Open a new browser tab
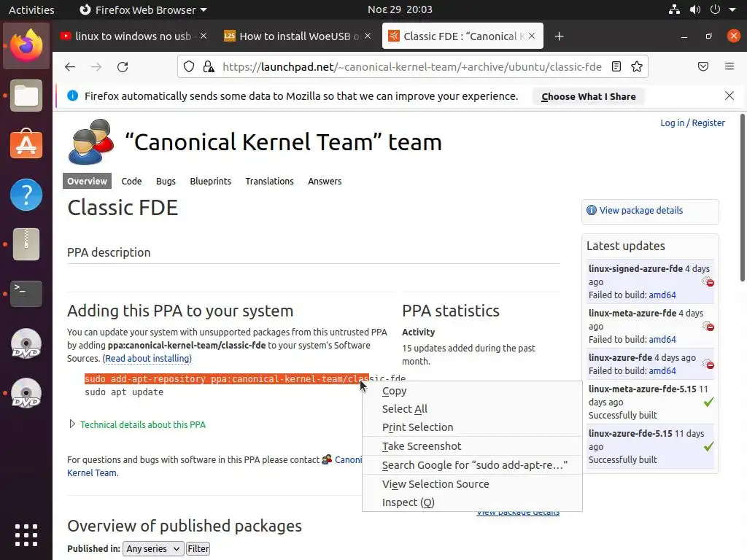Screen dimensions: 747x560 [x=559, y=36]
